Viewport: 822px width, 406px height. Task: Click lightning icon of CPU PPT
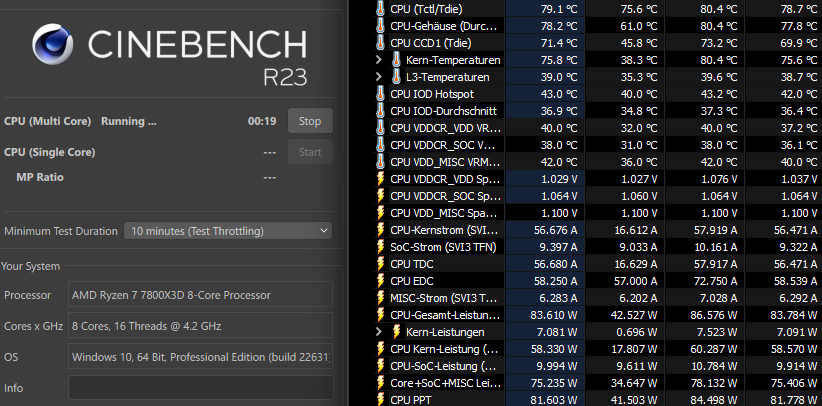point(381,399)
